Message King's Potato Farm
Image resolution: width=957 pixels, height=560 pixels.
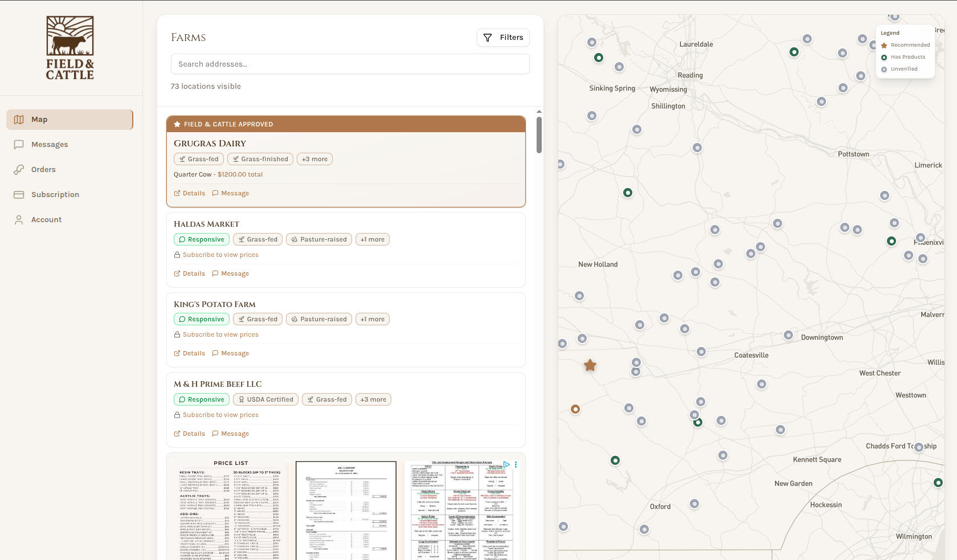pyautogui.click(x=231, y=353)
